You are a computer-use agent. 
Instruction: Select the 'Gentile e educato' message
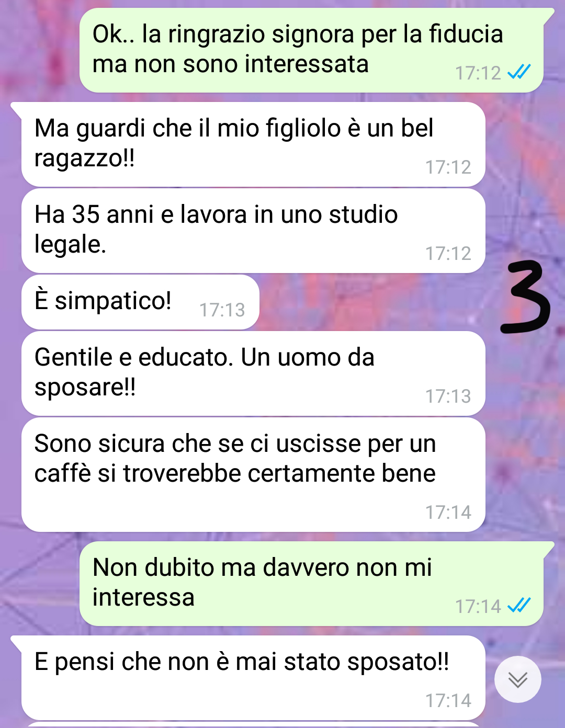[253, 373]
